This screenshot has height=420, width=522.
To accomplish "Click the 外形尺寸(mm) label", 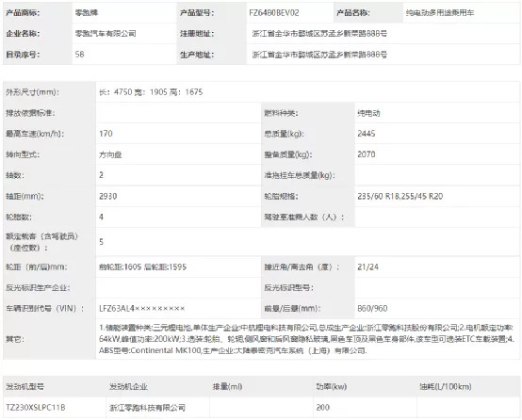I will click(32, 92).
